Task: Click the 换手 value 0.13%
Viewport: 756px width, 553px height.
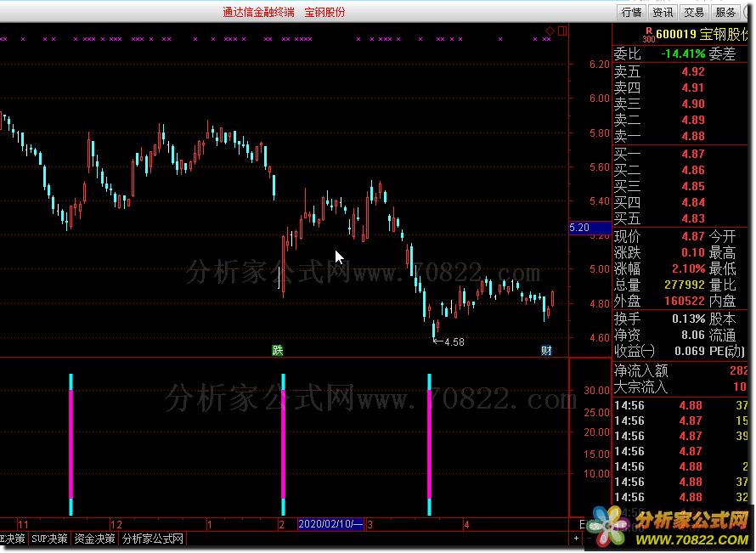Action: tap(689, 319)
